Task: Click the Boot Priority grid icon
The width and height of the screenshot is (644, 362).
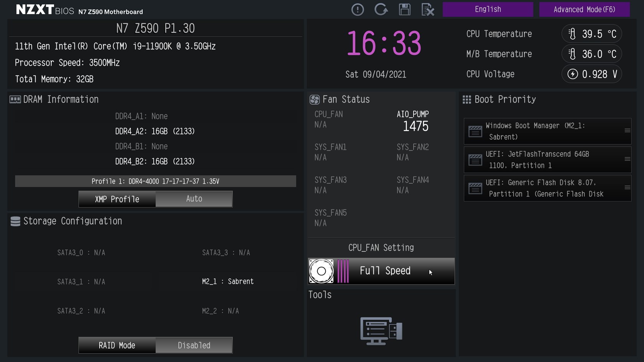Action: point(467,100)
